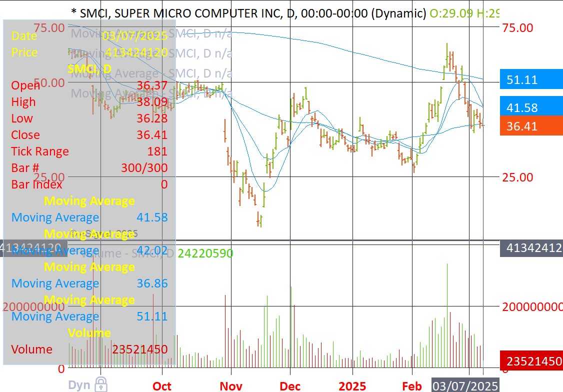563x392 pixels.
Task: Click the Dec label on the time axis
Action: point(290,386)
